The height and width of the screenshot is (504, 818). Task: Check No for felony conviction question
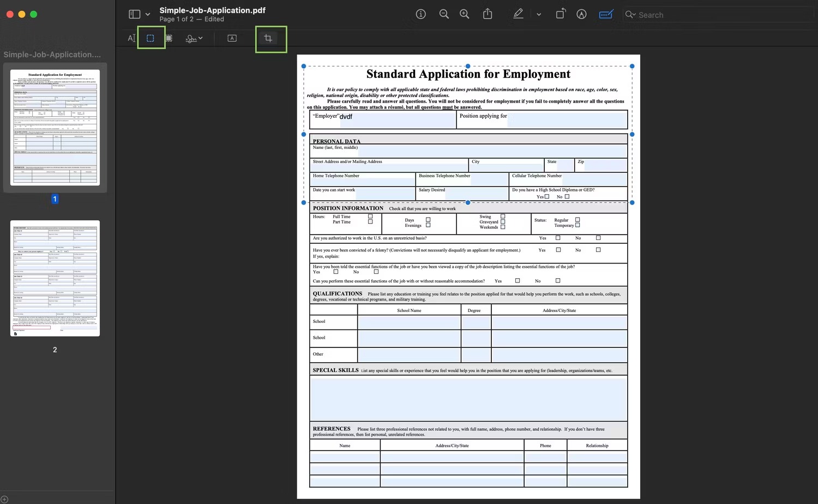click(x=598, y=250)
